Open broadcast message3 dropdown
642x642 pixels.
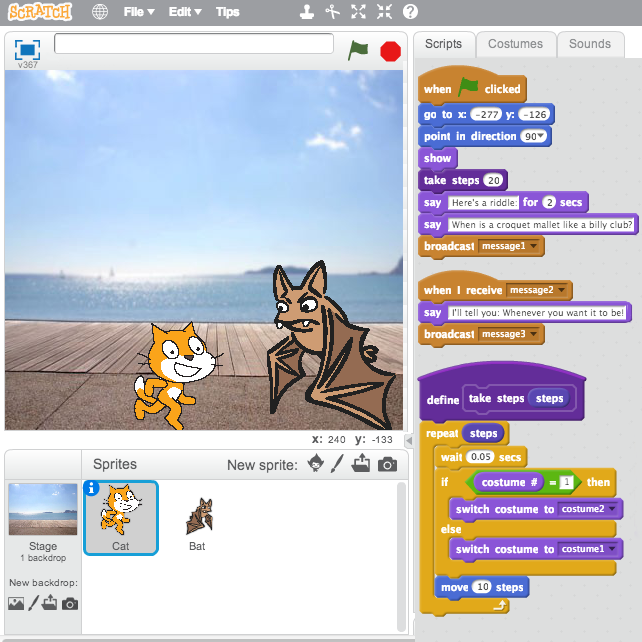(x=533, y=334)
